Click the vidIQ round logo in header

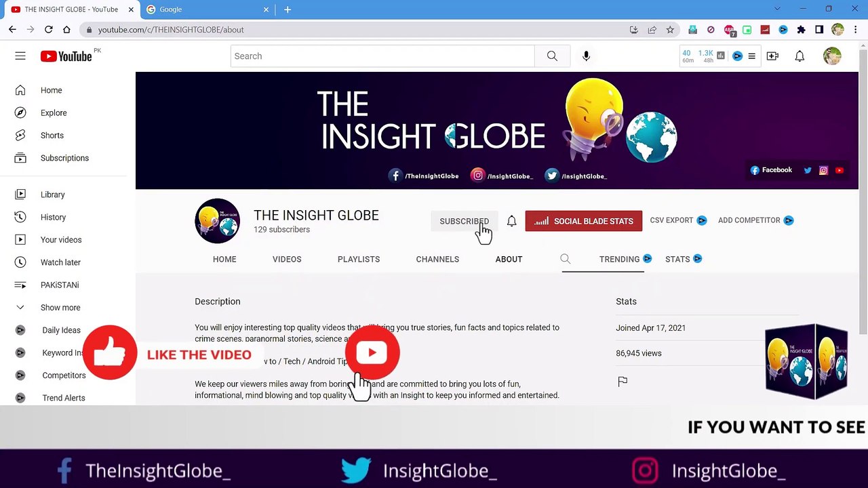[x=737, y=56]
